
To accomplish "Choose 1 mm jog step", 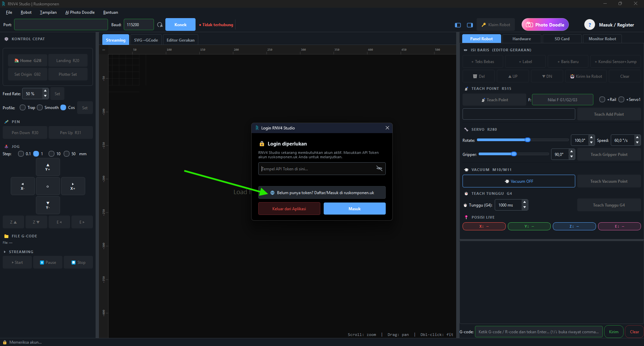I will pyautogui.click(x=36, y=154).
